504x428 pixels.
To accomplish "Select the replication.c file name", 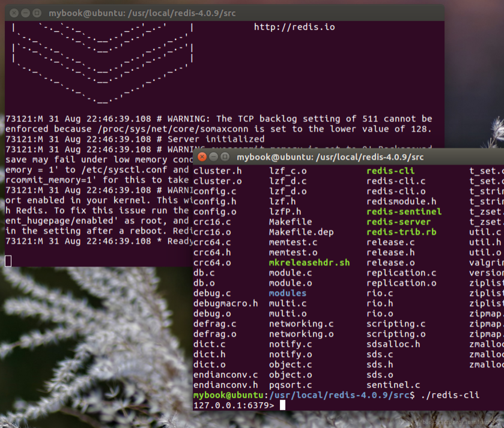I will pos(401,273).
